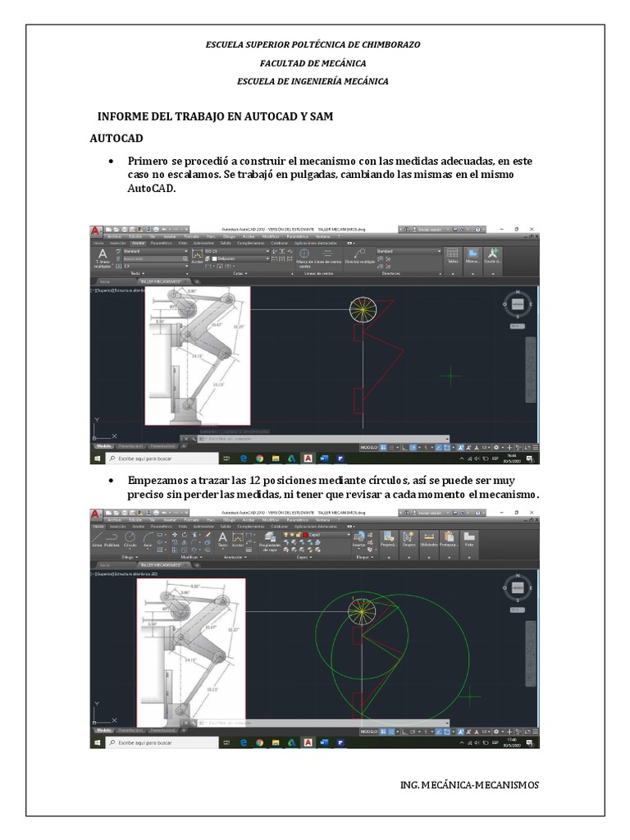Expand the Anotación panel flyout
630x840 pixels.
pyautogui.click(x=234, y=557)
